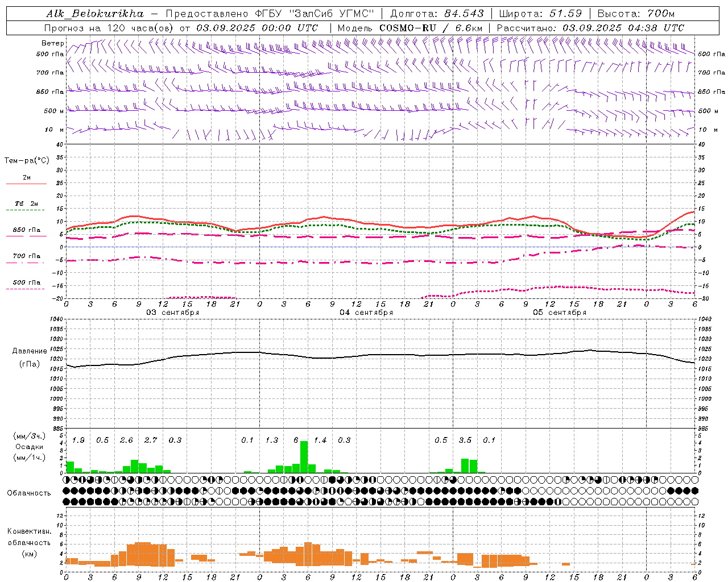The width and height of the screenshot is (728, 582).
Task: Click the Модель COSMO-RU / 6.6км label
Action: click(x=410, y=28)
